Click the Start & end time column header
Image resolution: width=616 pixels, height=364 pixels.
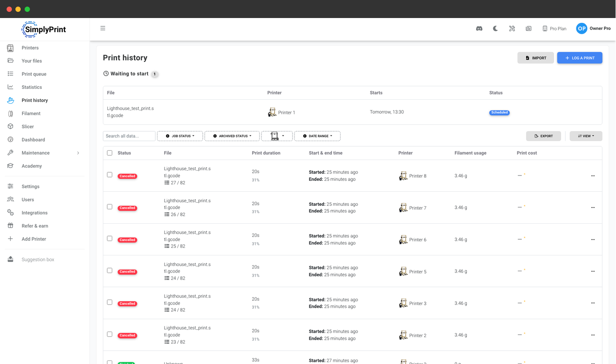click(x=326, y=153)
